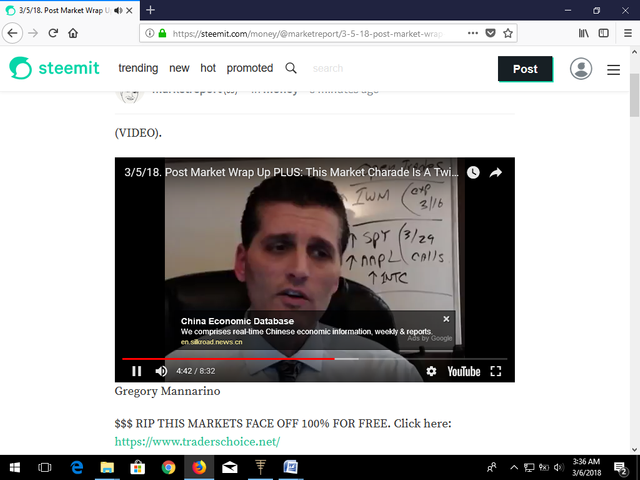
Task: Launch Microsoft Edge from taskbar
Action: point(77,467)
